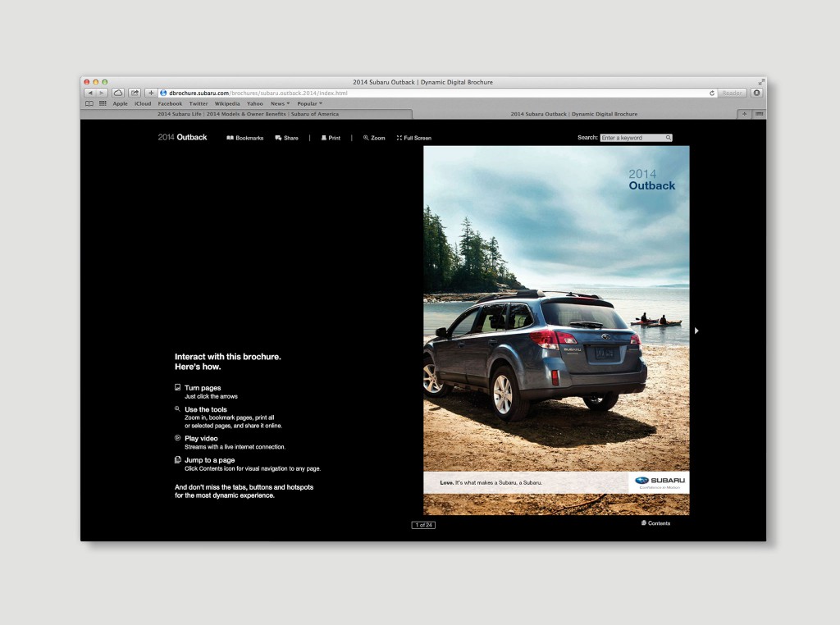Open brochure Bookmarks tool
The width and height of the screenshot is (840, 625).
click(x=244, y=138)
